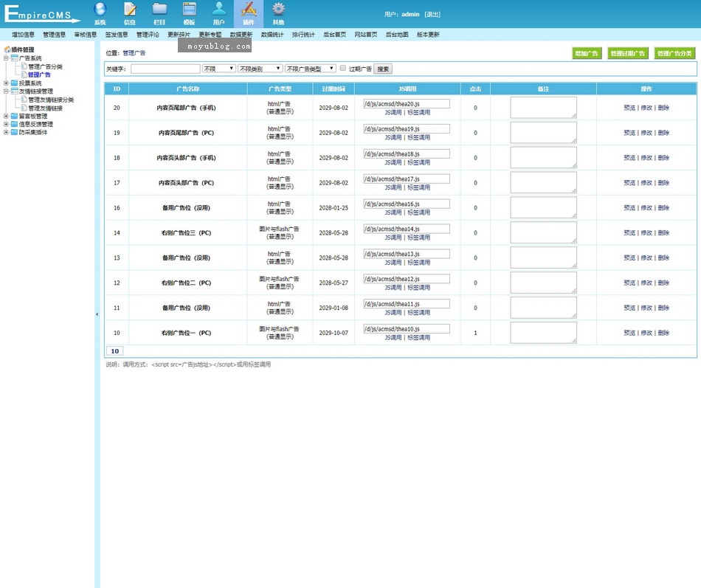The height and width of the screenshot is (588, 701).
Task: Click 删除 for ad ID 14
Action: tap(663, 233)
